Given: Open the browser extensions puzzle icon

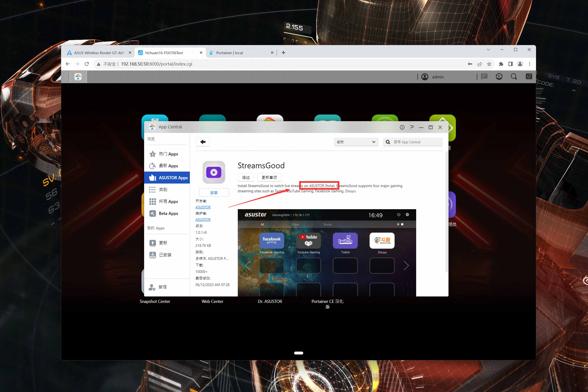Looking at the screenshot, I should (x=501, y=64).
